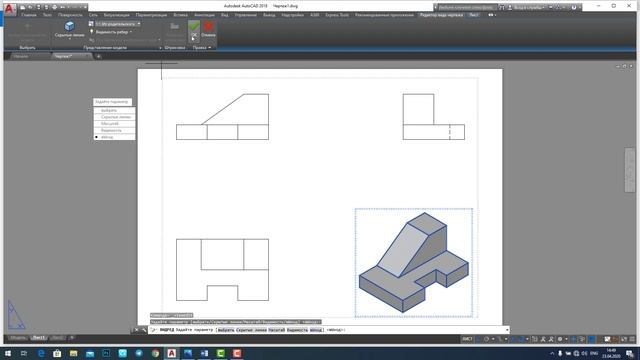Click выбрать option in the command line
This screenshot has width=640, height=360.
click(x=225, y=330)
